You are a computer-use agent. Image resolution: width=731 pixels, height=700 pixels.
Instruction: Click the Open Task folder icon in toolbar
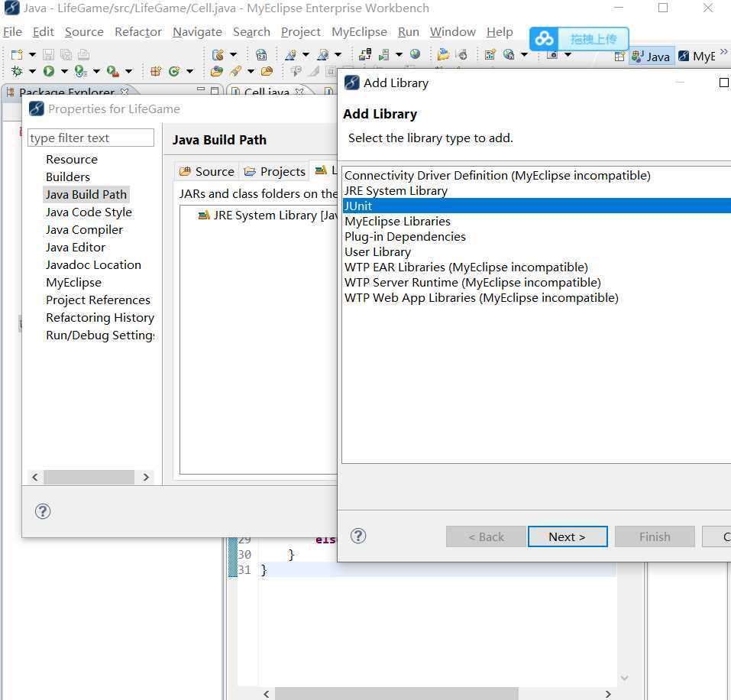pyautogui.click(x=267, y=71)
